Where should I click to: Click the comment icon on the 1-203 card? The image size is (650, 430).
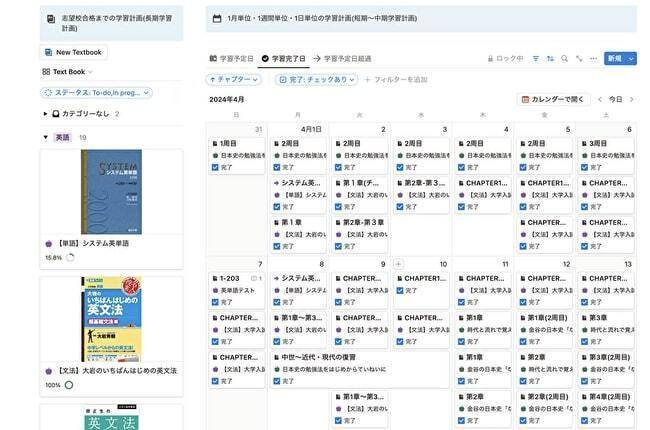[254, 278]
